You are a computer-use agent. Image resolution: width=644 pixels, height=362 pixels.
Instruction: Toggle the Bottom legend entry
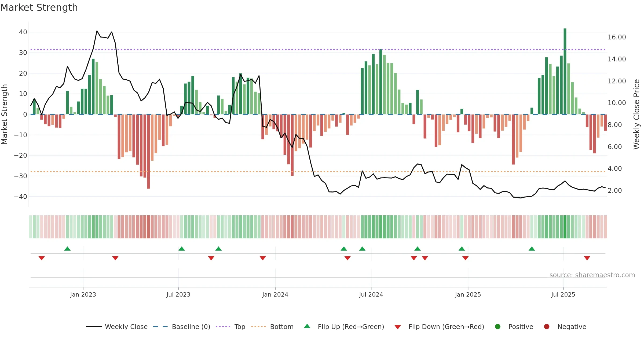pos(272,327)
